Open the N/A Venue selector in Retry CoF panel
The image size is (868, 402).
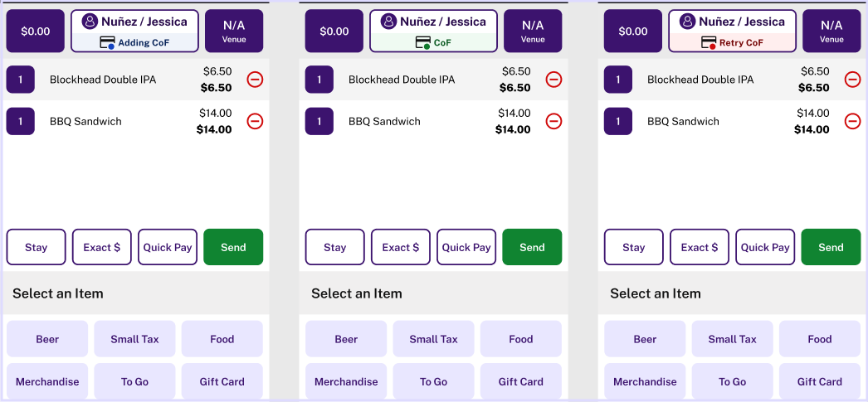[x=832, y=31]
